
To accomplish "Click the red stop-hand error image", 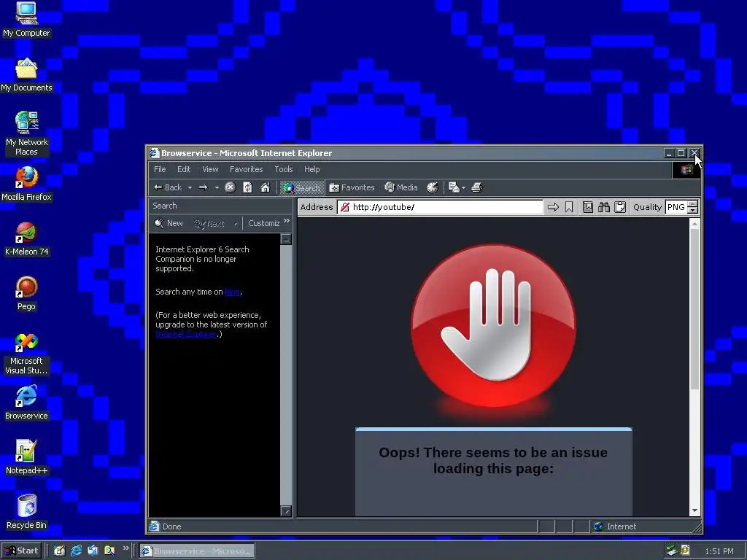I will pyautogui.click(x=494, y=326).
